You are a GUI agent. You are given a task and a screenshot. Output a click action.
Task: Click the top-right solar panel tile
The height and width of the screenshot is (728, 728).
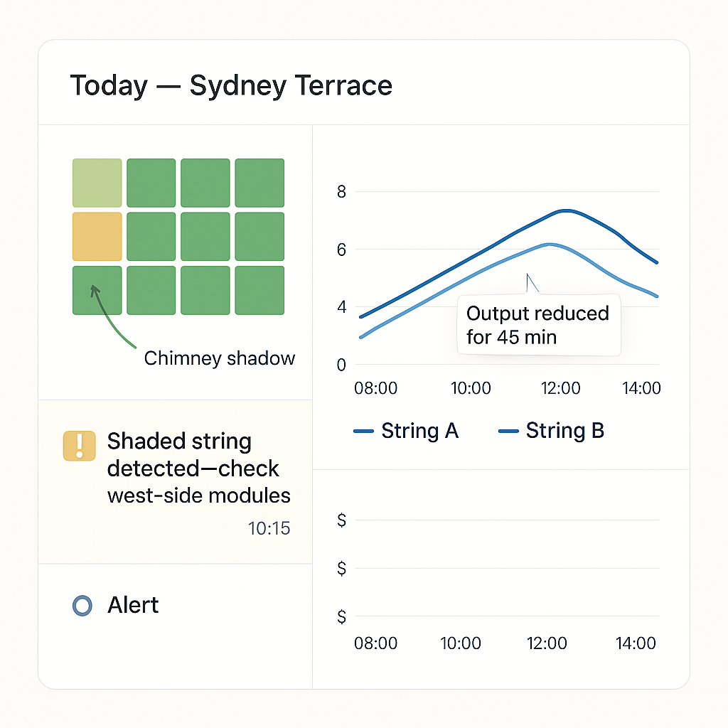coord(259,183)
